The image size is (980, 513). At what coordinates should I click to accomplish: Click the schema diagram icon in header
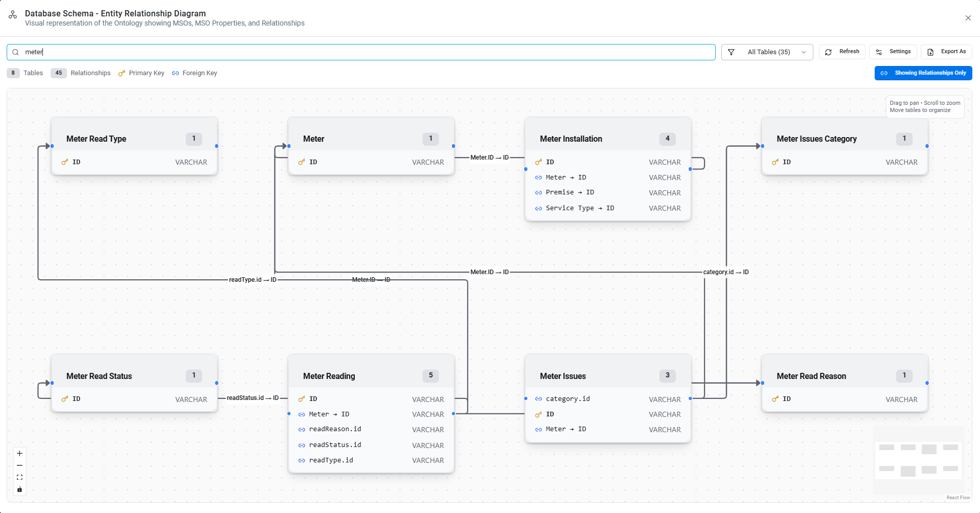tap(13, 15)
